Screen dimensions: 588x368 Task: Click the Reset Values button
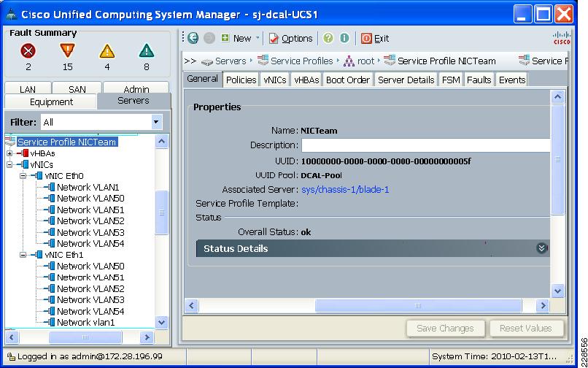point(526,328)
